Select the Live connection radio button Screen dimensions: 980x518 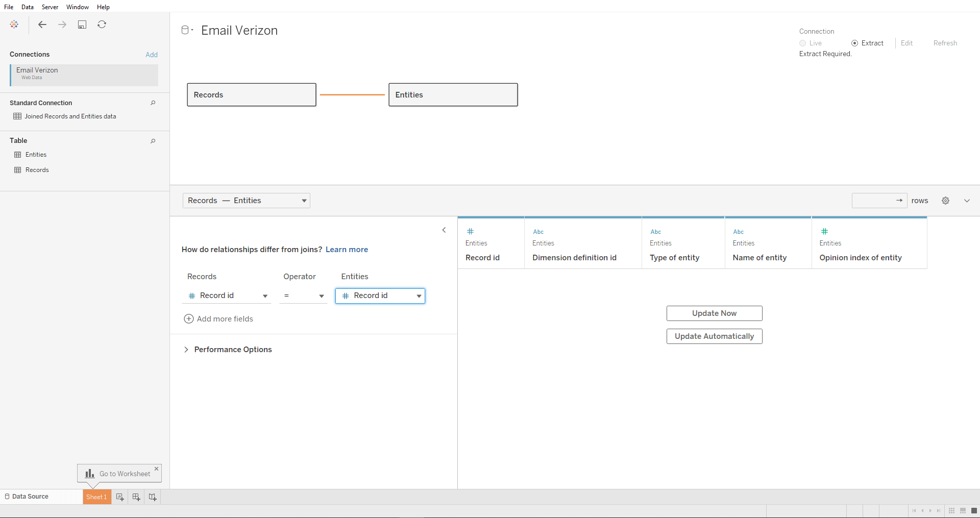tap(803, 43)
